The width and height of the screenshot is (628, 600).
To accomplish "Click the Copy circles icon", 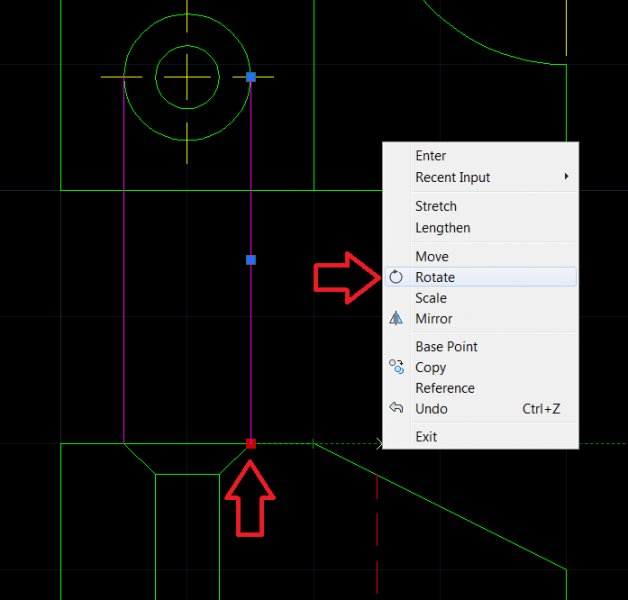I will [x=397, y=366].
